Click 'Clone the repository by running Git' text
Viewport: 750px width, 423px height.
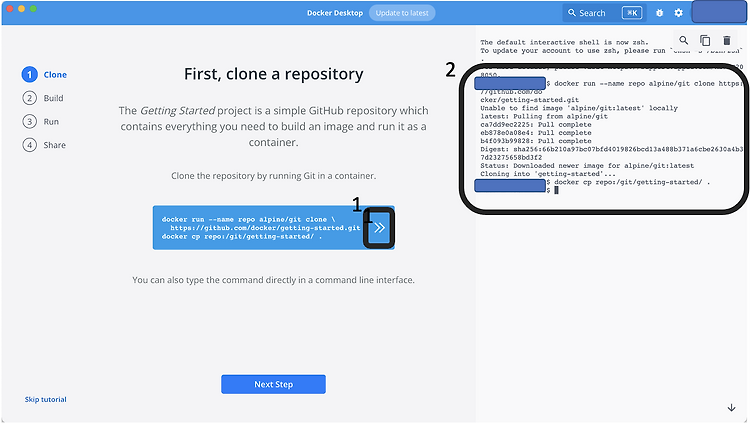pyautogui.click(x=274, y=176)
